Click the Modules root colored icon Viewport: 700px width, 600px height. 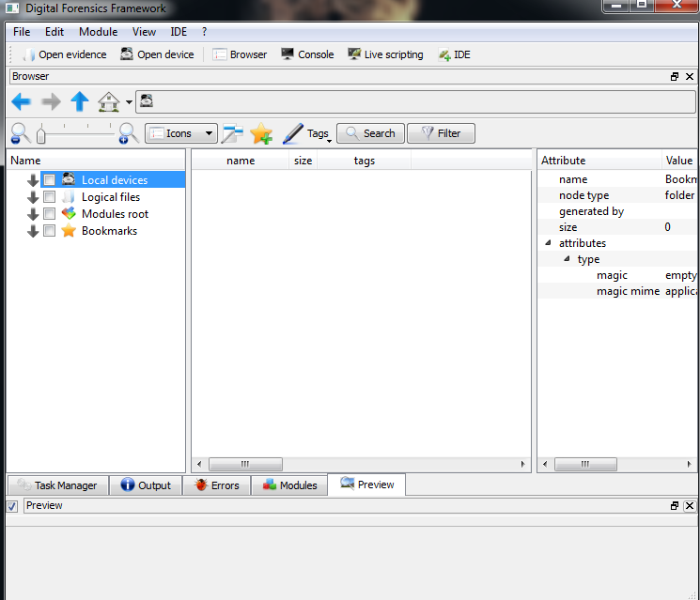[69, 214]
